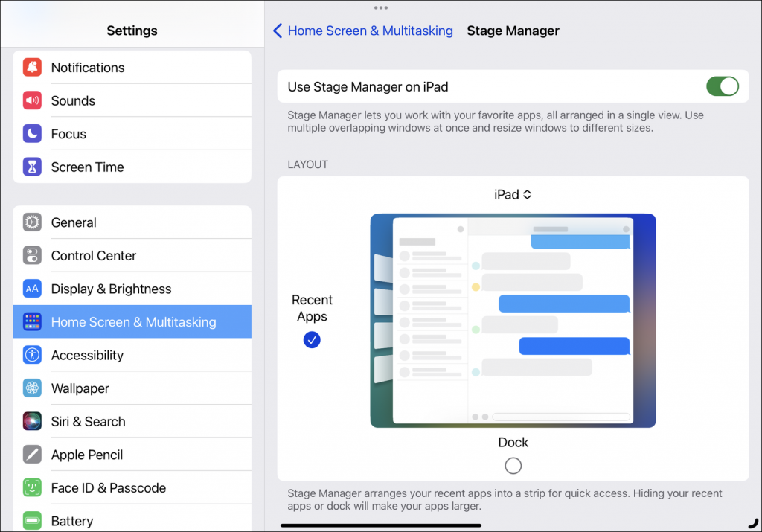Select Accessibility in the Settings sidebar
The width and height of the screenshot is (762, 532).
pos(32,355)
